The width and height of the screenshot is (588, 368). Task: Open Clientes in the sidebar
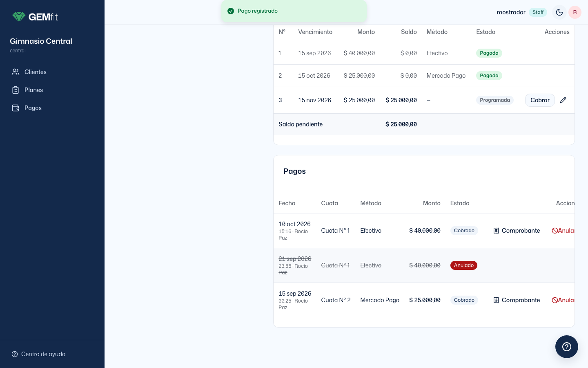(52, 72)
